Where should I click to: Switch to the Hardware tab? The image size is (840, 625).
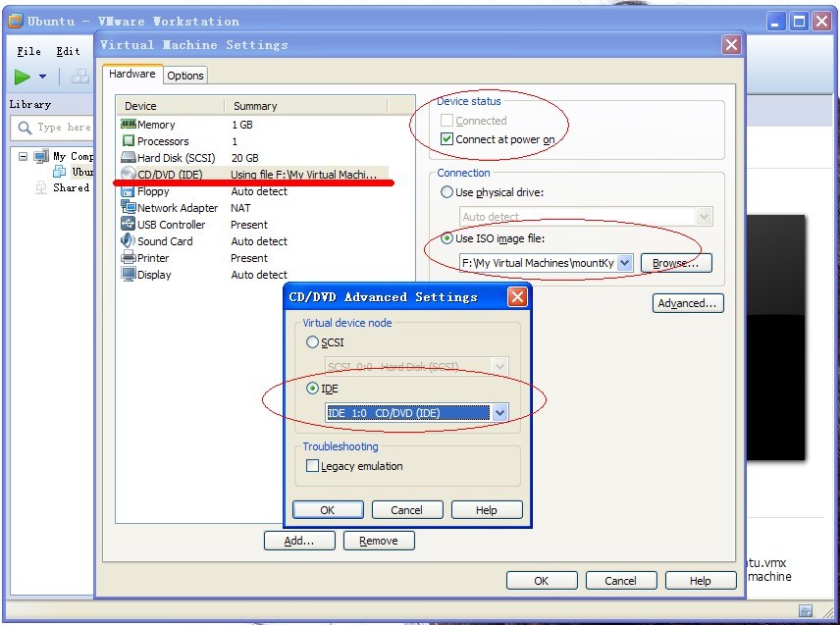pyautogui.click(x=131, y=74)
